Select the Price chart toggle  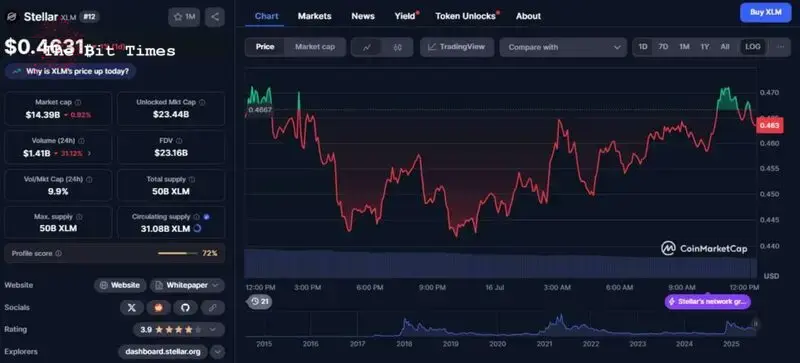(x=265, y=47)
